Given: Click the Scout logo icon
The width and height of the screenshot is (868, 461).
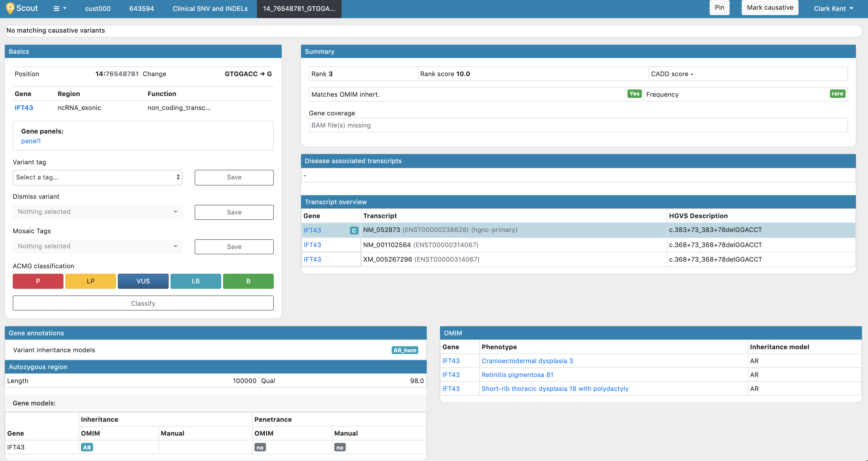Looking at the screenshot, I should point(10,8).
